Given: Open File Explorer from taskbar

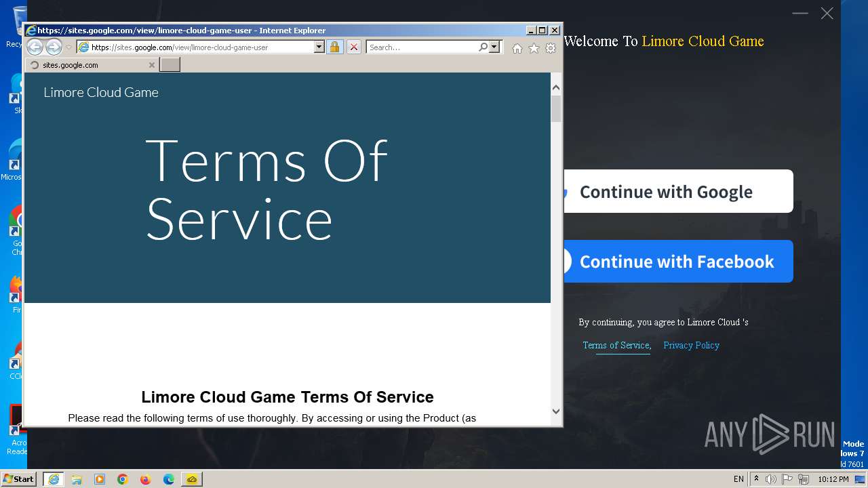Looking at the screenshot, I should click(77, 479).
